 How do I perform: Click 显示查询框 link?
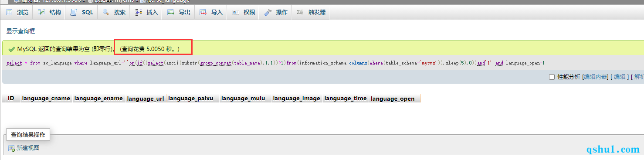[x=20, y=31]
